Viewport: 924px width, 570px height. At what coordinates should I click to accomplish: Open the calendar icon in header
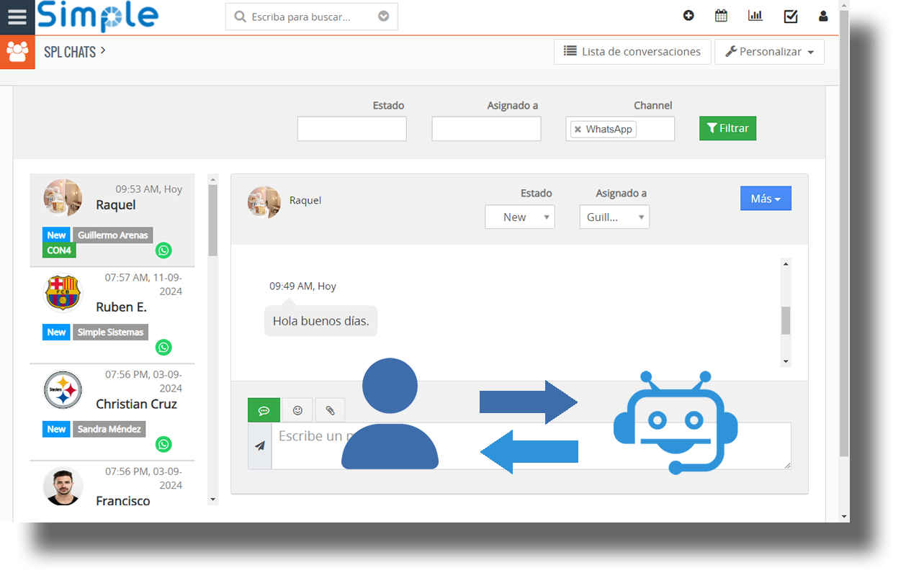click(x=721, y=16)
